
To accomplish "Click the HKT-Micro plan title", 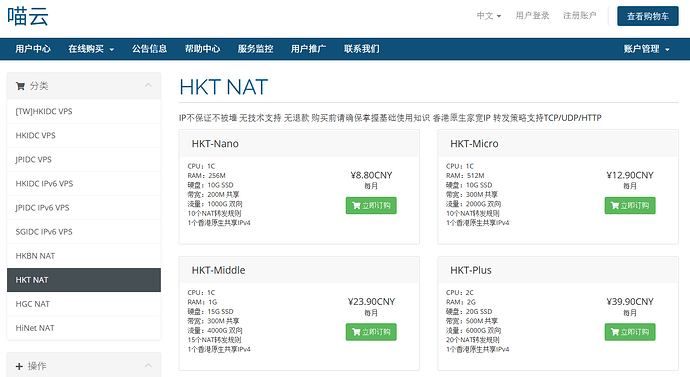I will pos(474,144).
